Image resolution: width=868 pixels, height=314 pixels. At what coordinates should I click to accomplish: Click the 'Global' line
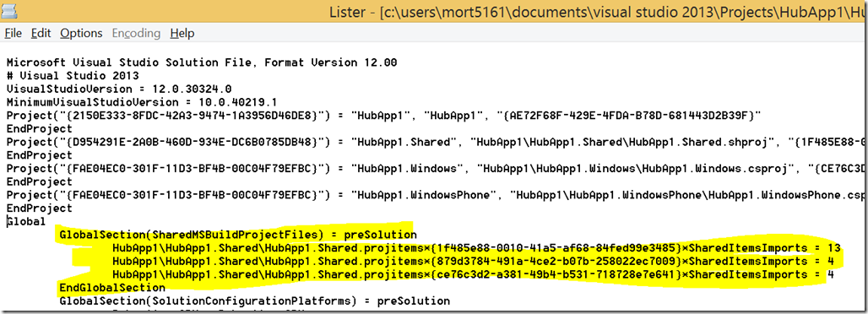pyautogui.click(x=26, y=222)
